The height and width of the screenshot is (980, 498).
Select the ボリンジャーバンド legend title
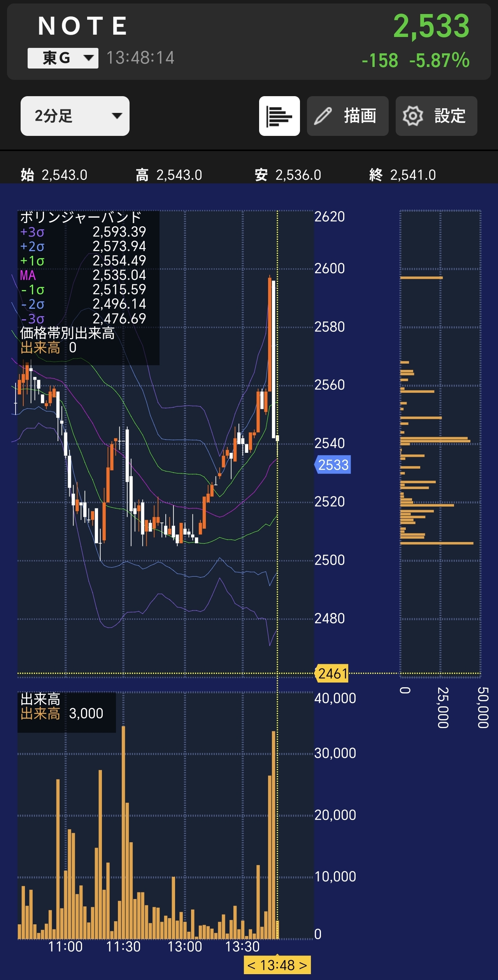point(81,217)
